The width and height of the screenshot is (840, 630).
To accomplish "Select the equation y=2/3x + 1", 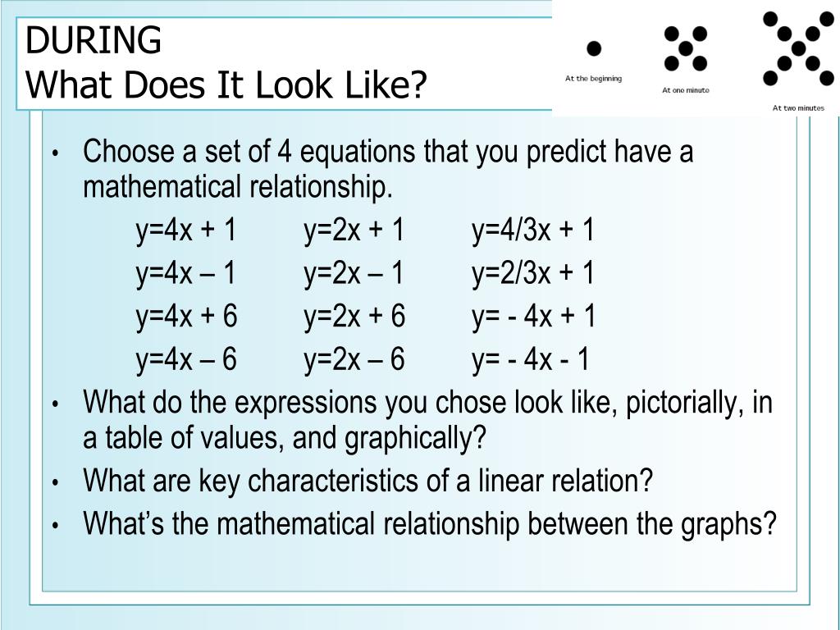I will pos(533,272).
